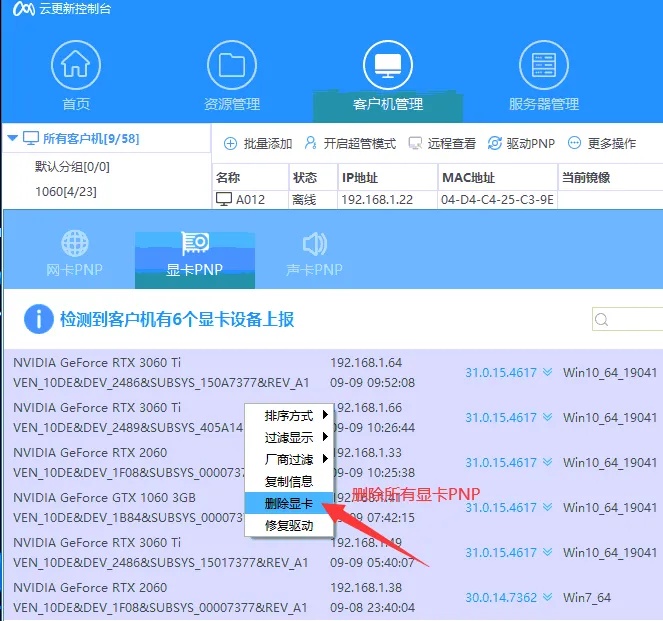The height and width of the screenshot is (621, 663).
Task: Click the blue info icon beside 检测到客户机
Action: click(x=38, y=319)
